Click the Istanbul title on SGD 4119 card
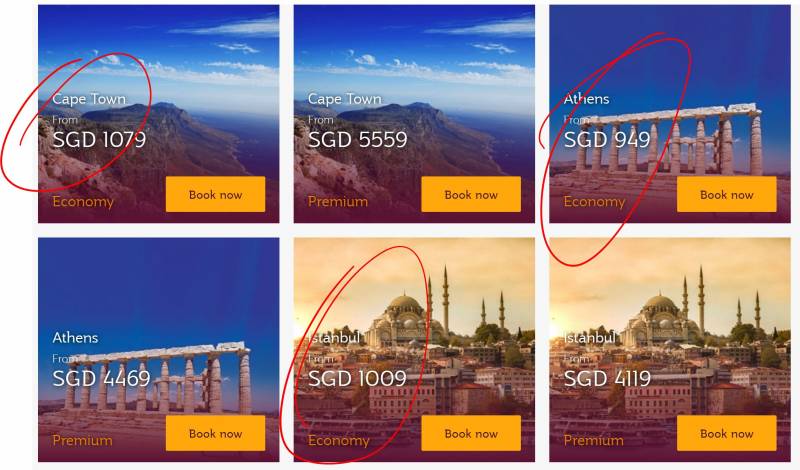Image resolution: width=800 pixels, height=470 pixels. pos(589,337)
